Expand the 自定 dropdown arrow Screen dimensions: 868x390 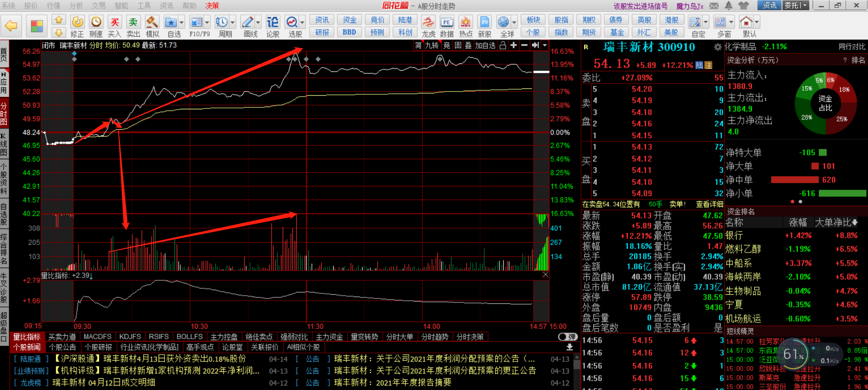pos(706,22)
